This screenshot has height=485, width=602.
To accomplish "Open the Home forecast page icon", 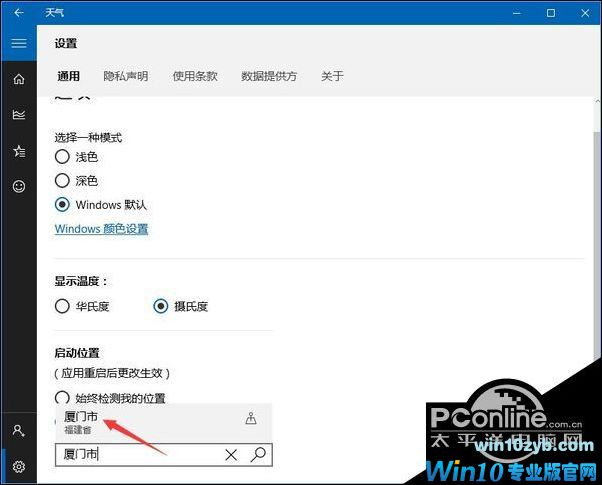I will click(x=18, y=79).
